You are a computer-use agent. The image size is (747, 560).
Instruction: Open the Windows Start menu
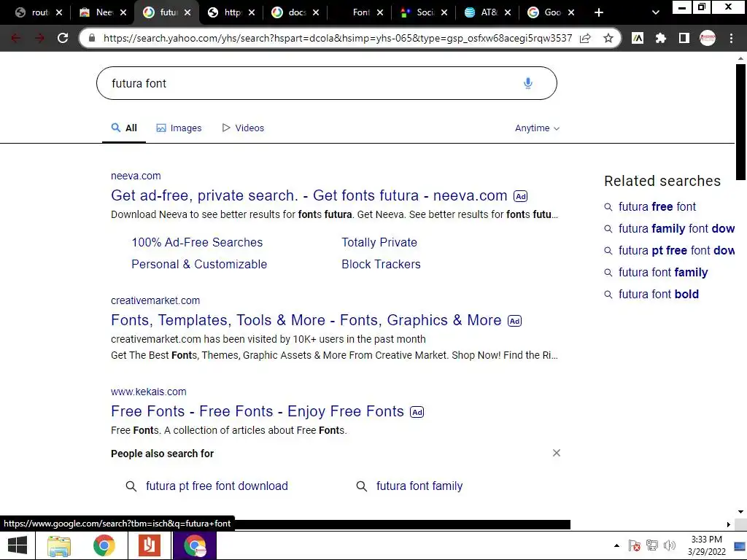coord(18,545)
